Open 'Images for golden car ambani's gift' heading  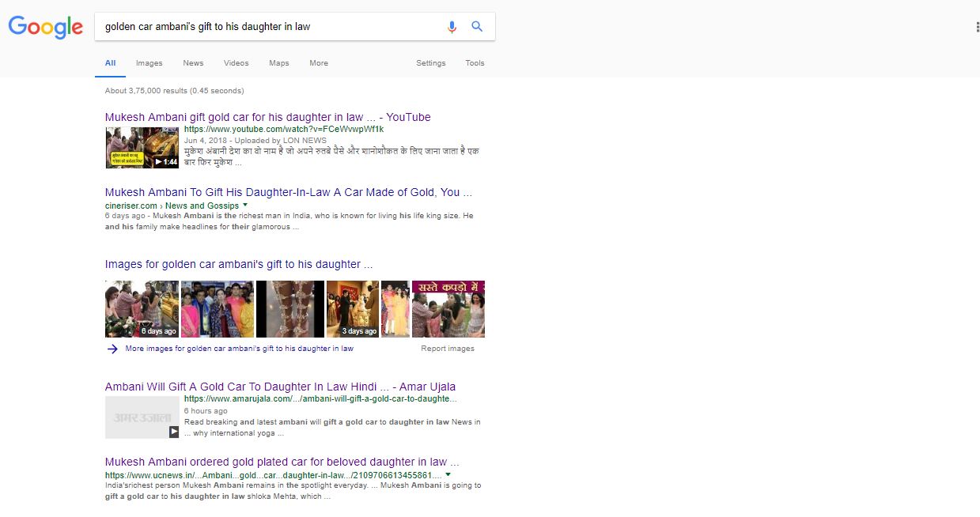click(239, 264)
